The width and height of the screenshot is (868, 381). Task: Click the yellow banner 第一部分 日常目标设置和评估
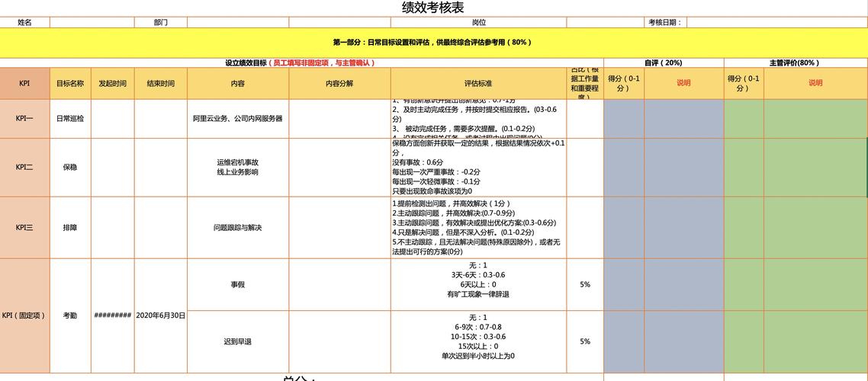point(433,43)
